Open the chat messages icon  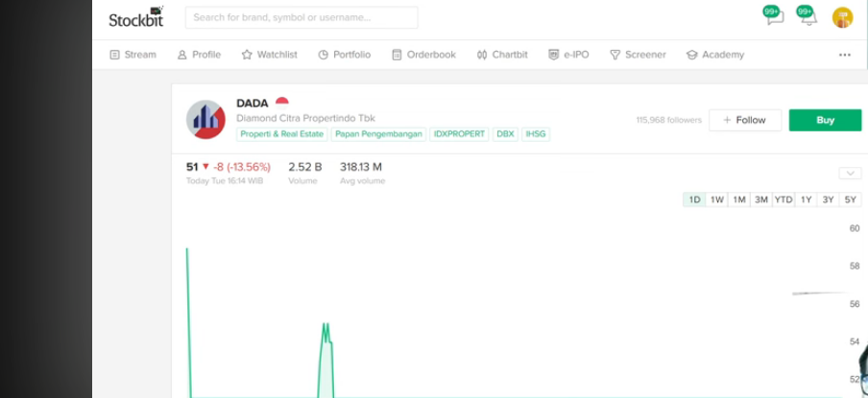pos(775,17)
